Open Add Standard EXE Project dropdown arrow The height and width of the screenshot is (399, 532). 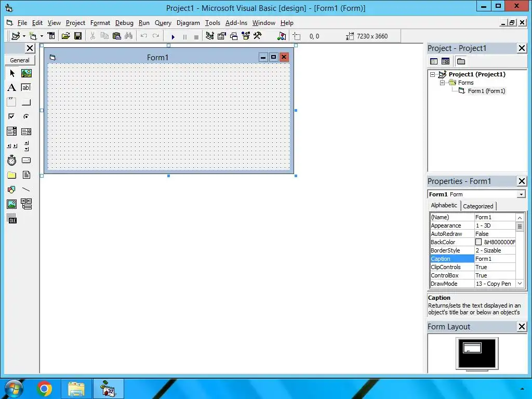point(24,36)
